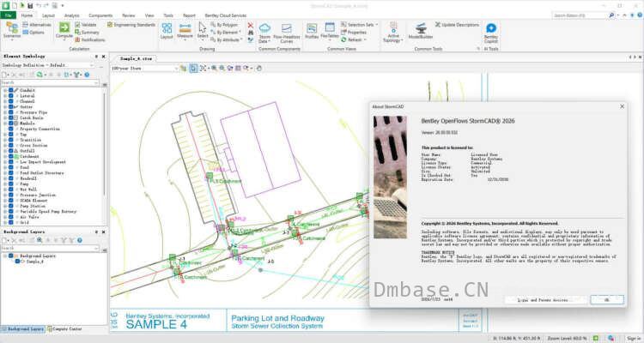
Task: Toggle the Outfall checkbox
Action: click(11, 151)
